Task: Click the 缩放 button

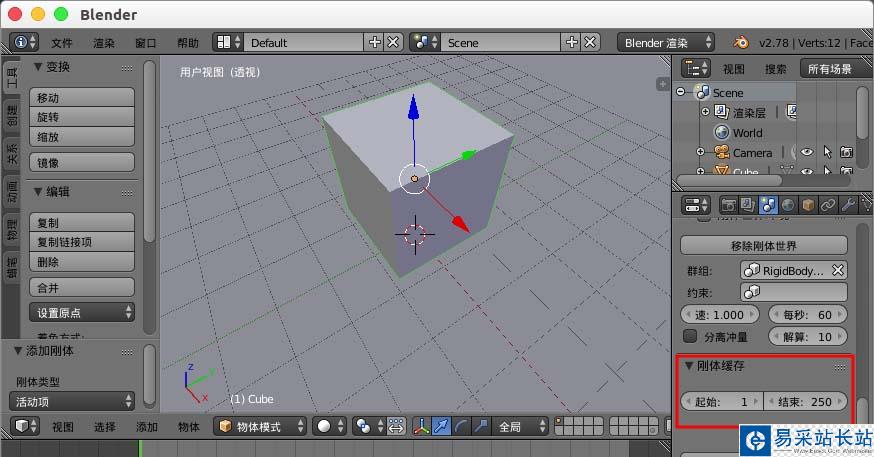Action: coord(82,137)
